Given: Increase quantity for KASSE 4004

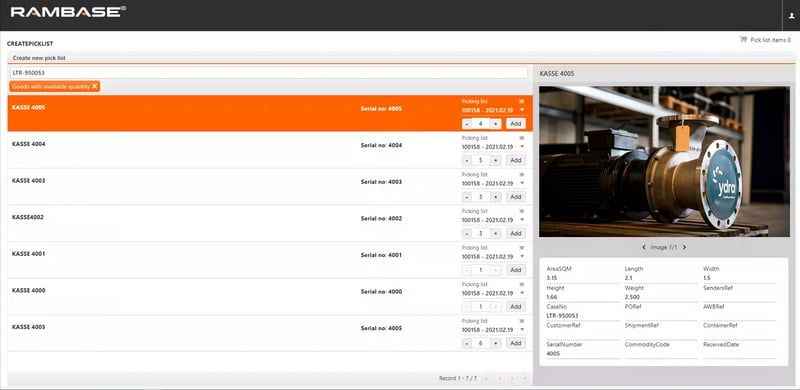Looking at the screenshot, I should pyautogui.click(x=495, y=160).
